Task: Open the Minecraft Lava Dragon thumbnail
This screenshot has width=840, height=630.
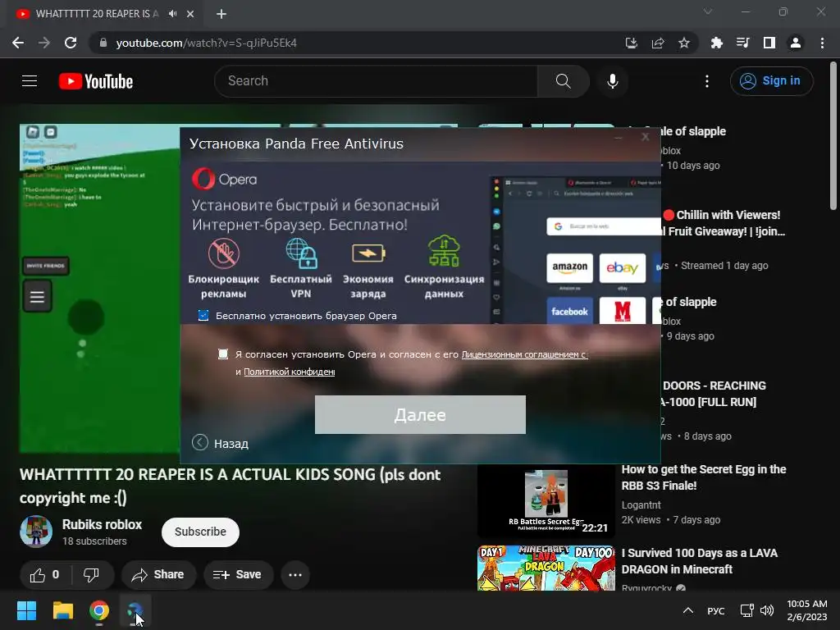Action: click(546, 568)
